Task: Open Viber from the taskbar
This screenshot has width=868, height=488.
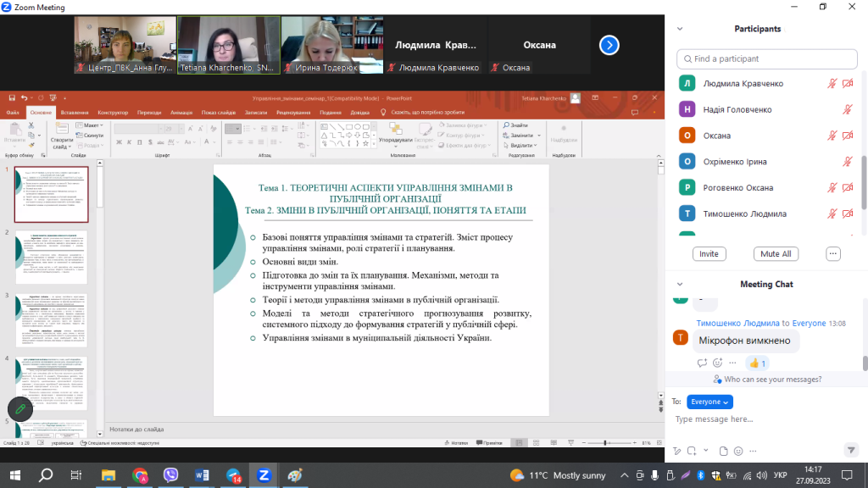Action: 171,475
